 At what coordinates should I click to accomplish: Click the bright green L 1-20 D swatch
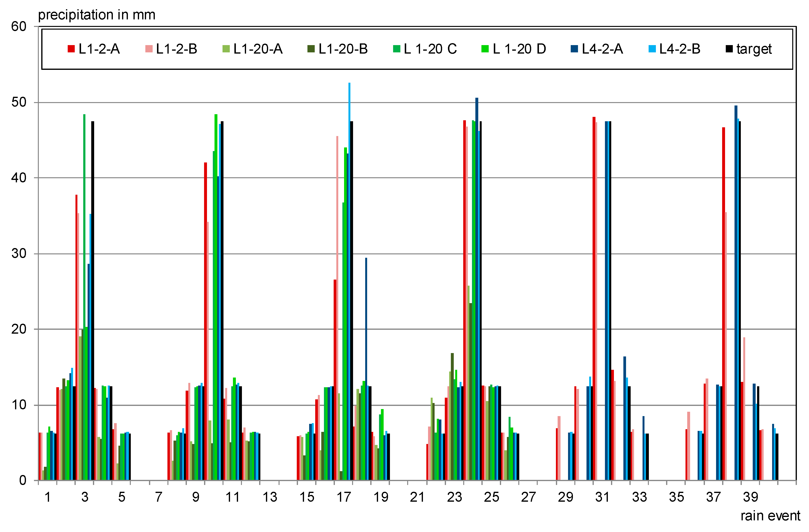click(x=485, y=49)
